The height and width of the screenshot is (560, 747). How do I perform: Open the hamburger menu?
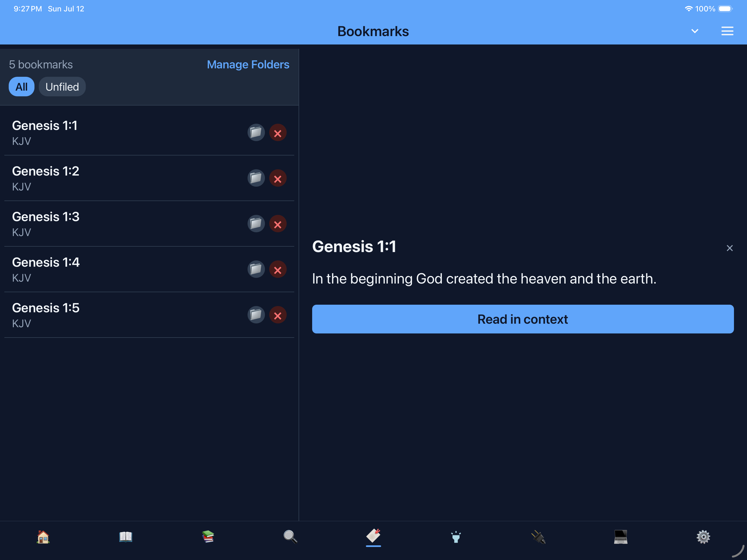(x=727, y=31)
